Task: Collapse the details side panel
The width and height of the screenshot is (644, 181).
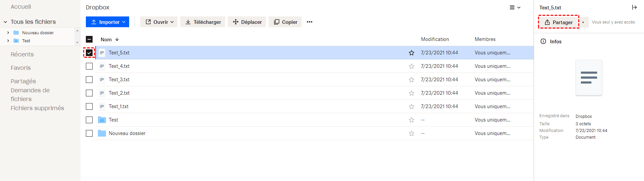Action: point(634,7)
